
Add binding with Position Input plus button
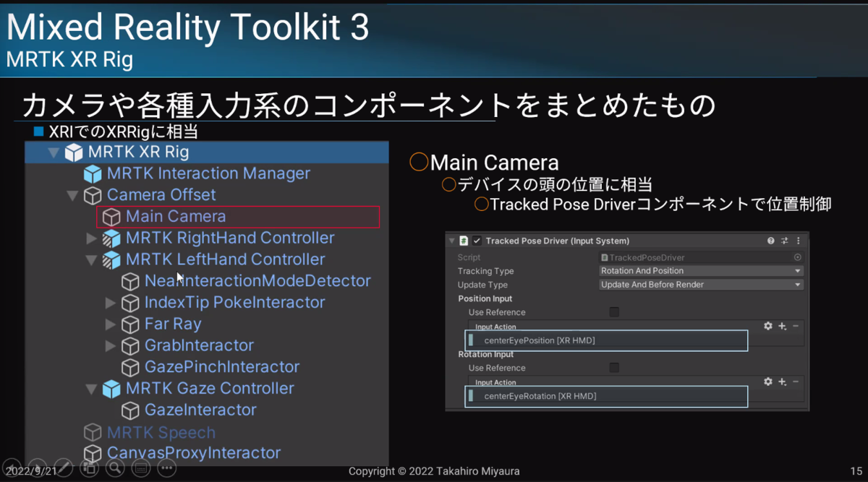coord(783,327)
